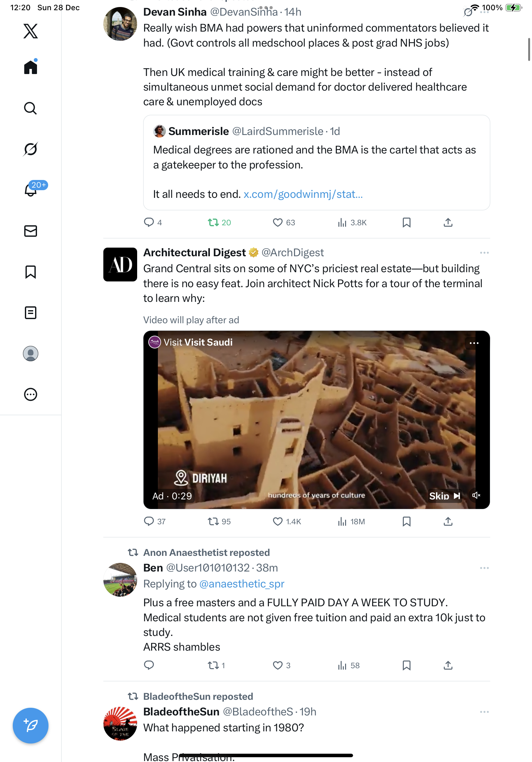Open the x.com/goodwinmj link in quoted post
This screenshot has width=532, height=762.
(303, 194)
